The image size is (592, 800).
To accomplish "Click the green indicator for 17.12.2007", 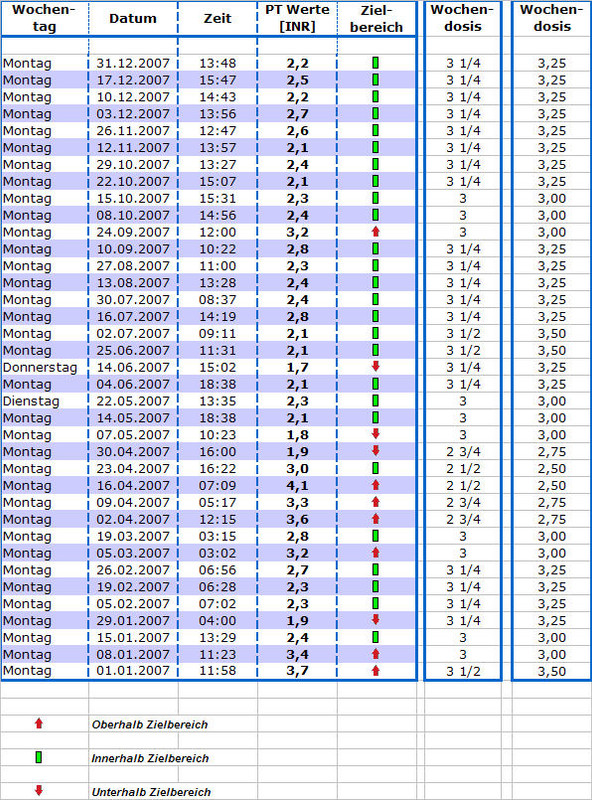I will [376, 80].
